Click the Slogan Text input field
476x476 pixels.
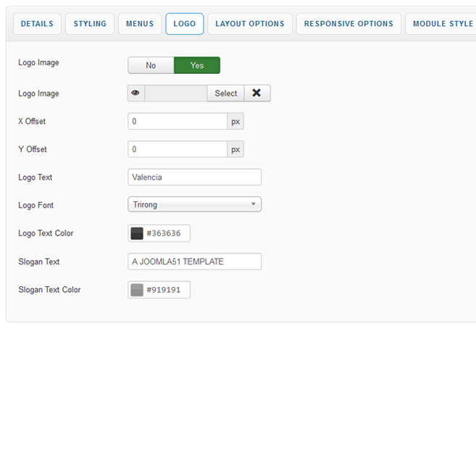pyautogui.click(x=194, y=262)
